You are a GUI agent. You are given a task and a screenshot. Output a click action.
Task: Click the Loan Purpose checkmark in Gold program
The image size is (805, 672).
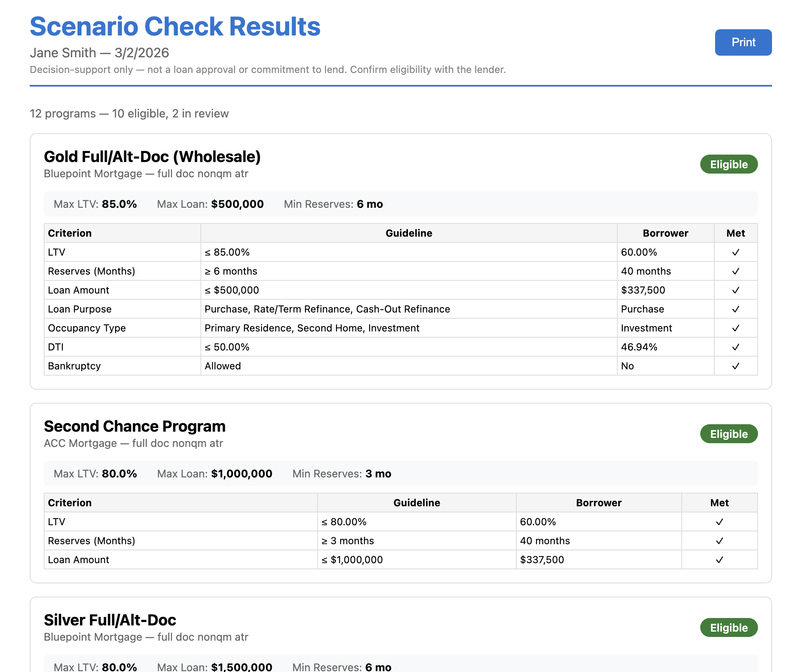coord(736,309)
